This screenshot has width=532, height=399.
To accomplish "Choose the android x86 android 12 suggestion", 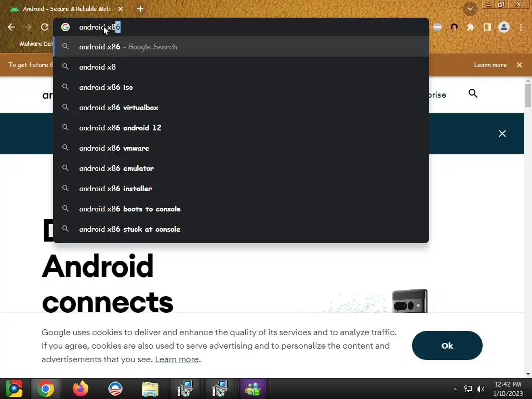I will [241, 128].
